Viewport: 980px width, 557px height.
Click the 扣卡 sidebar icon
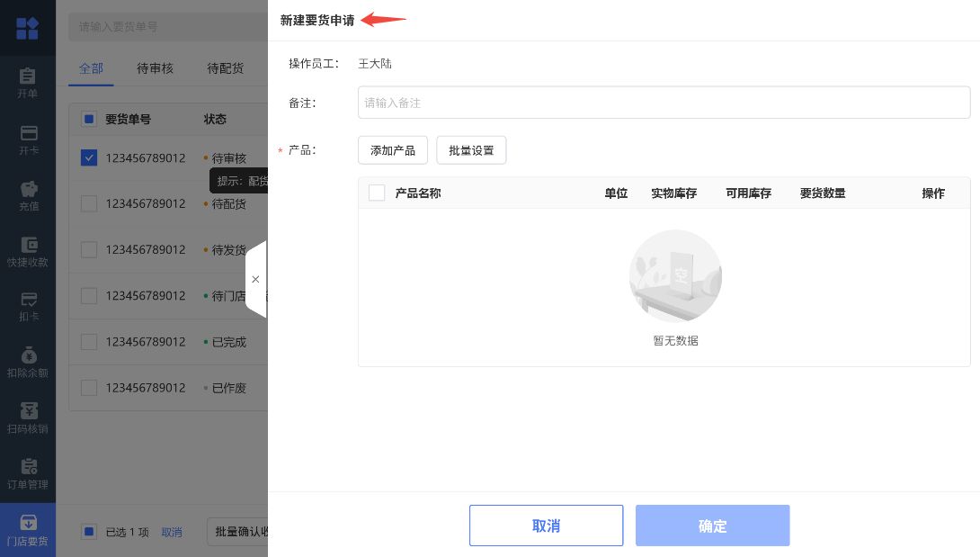(x=27, y=301)
